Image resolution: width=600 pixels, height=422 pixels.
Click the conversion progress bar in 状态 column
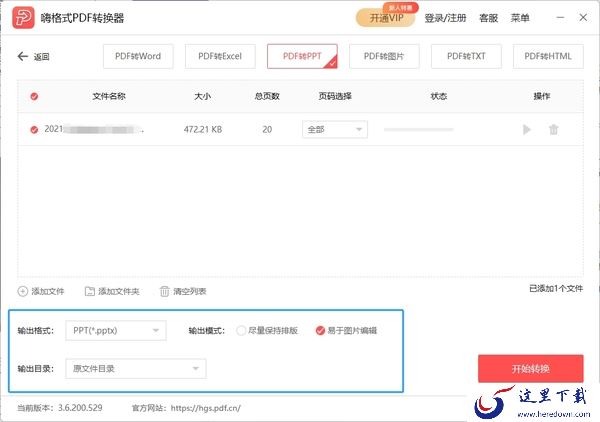click(419, 130)
